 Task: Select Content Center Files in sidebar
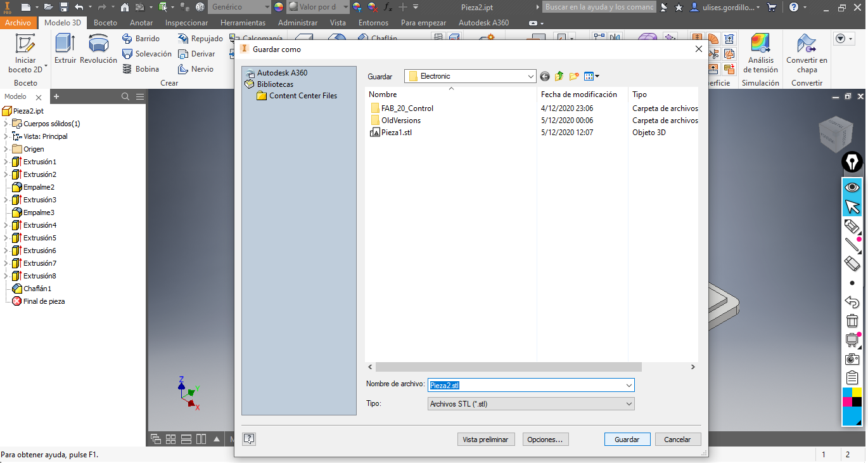(303, 96)
